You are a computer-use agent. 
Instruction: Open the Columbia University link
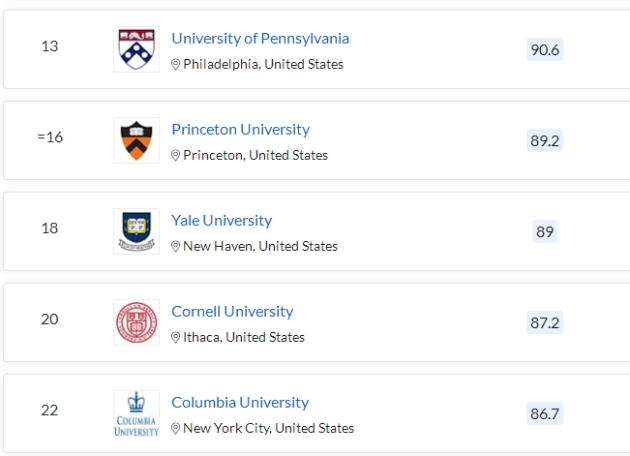(240, 402)
